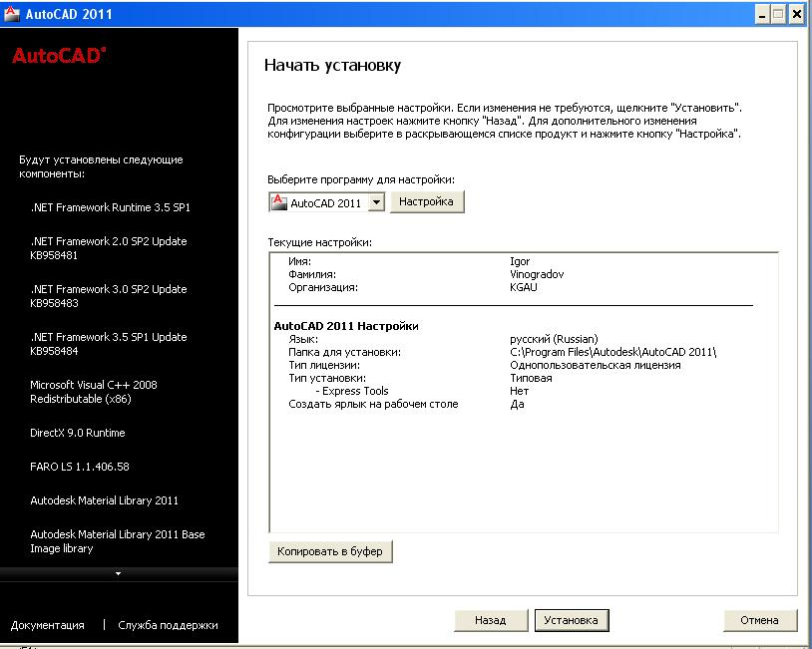
Task: Click the AutoCAD 2011 Настройки heading
Action: (346, 326)
